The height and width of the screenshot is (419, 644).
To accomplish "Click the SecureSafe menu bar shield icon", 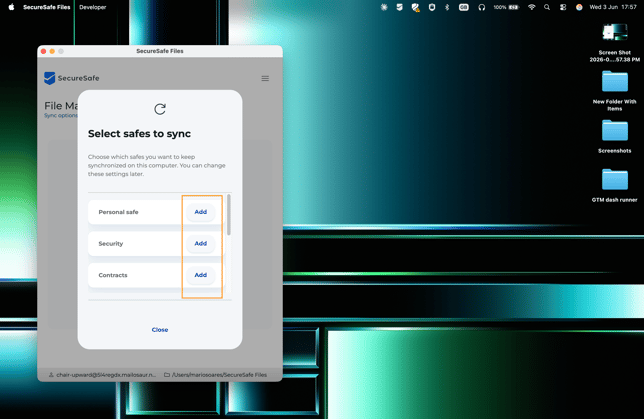I will point(399,7).
